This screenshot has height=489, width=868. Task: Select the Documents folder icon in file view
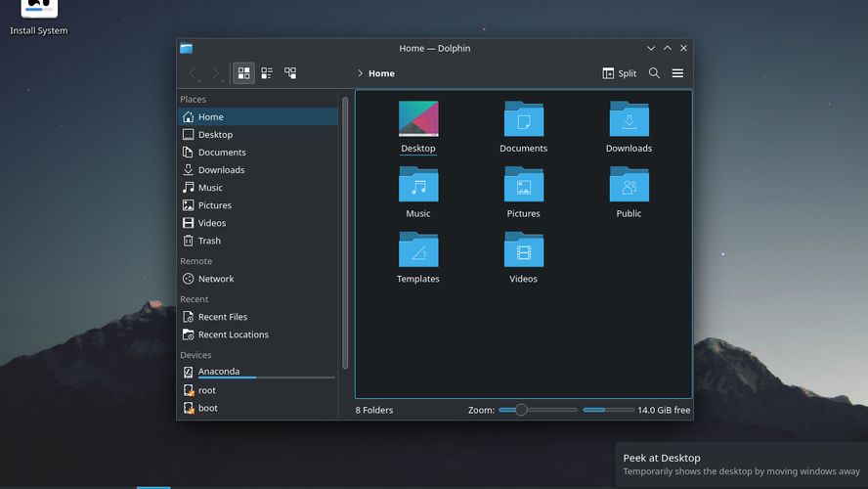[x=524, y=118]
